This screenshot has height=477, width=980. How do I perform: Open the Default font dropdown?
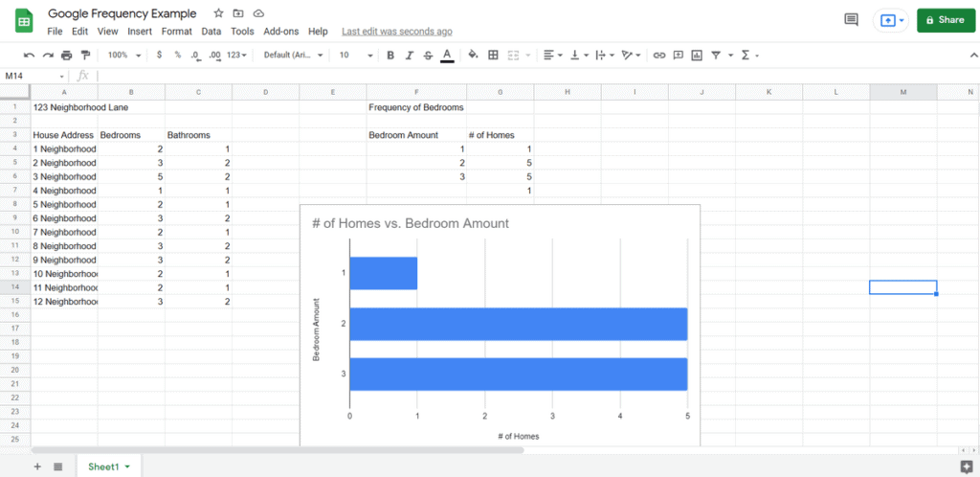pos(293,55)
